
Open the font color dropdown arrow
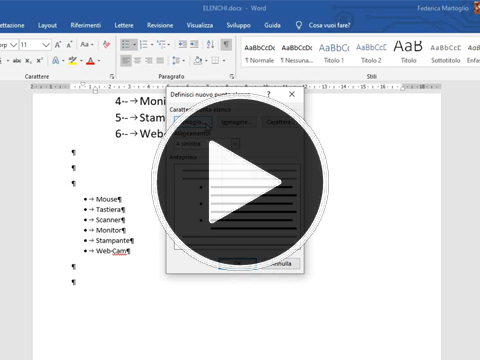[x=99, y=61]
